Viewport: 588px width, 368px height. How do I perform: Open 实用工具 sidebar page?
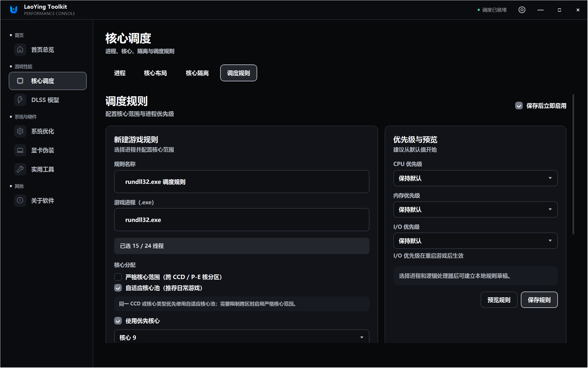pyautogui.click(x=48, y=169)
